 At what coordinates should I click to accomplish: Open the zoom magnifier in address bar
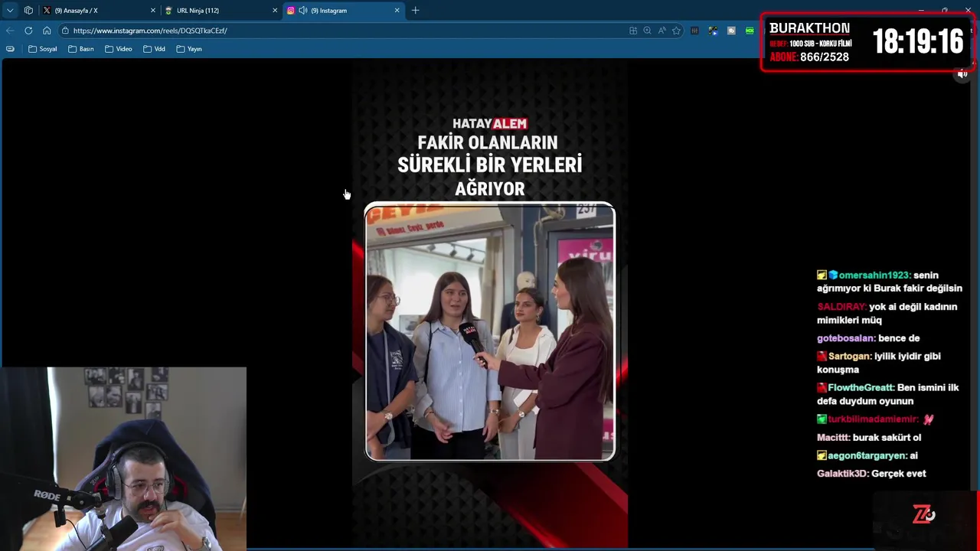pyautogui.click(x=647, y=31)
